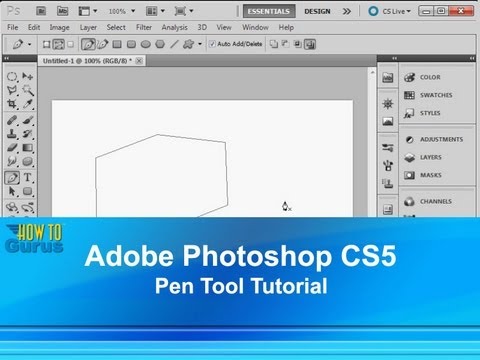Screen dimensions: 480x360
Task: Select the Brush tool
Action: click(28, 120)
